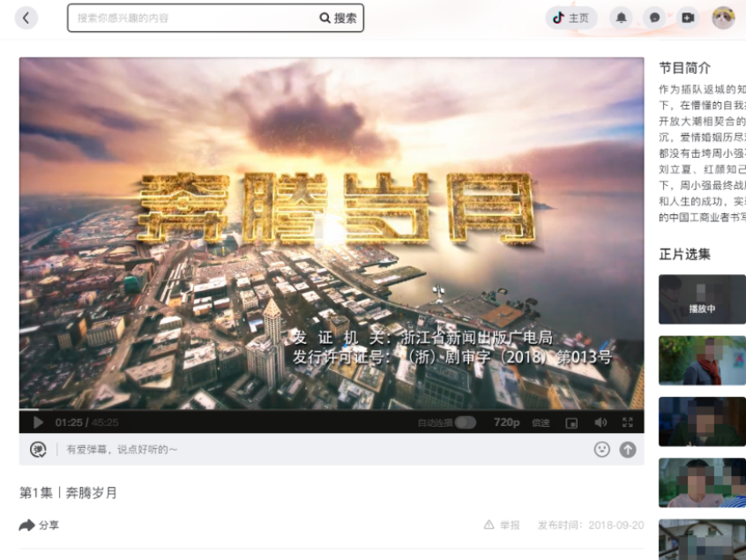
Task: Click the 第1集丨奔腾岁月 title text
Action: coord(68,493)
